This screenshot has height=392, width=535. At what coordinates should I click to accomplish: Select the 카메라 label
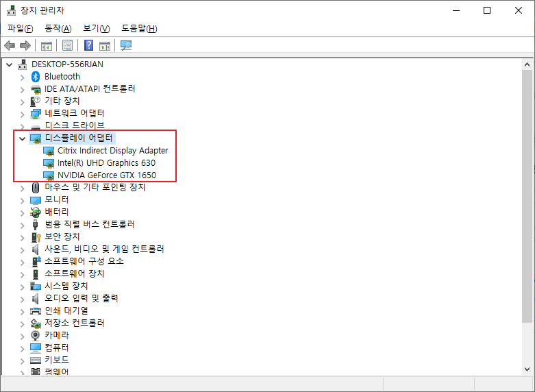pos(57,335)
